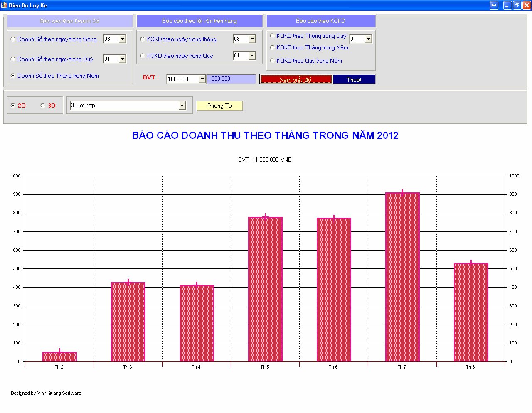Click the app icon in the title bar

click(4, 5)
